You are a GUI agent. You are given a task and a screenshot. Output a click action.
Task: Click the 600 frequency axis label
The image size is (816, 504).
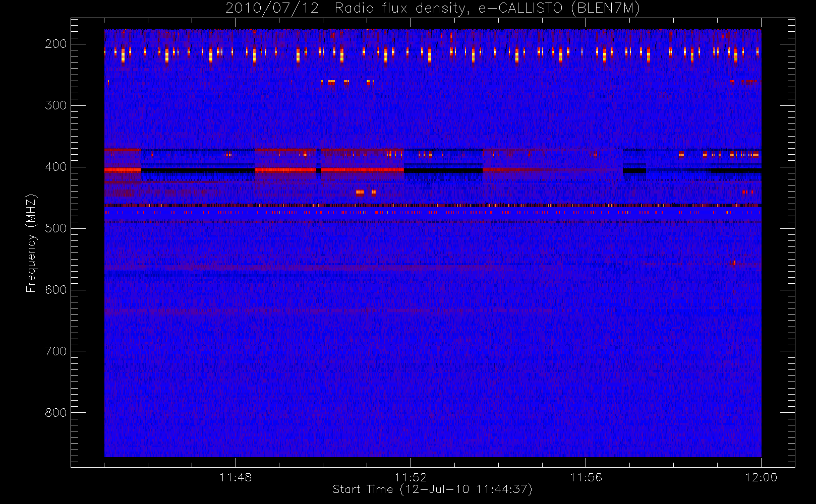click(x=56, y=290)
